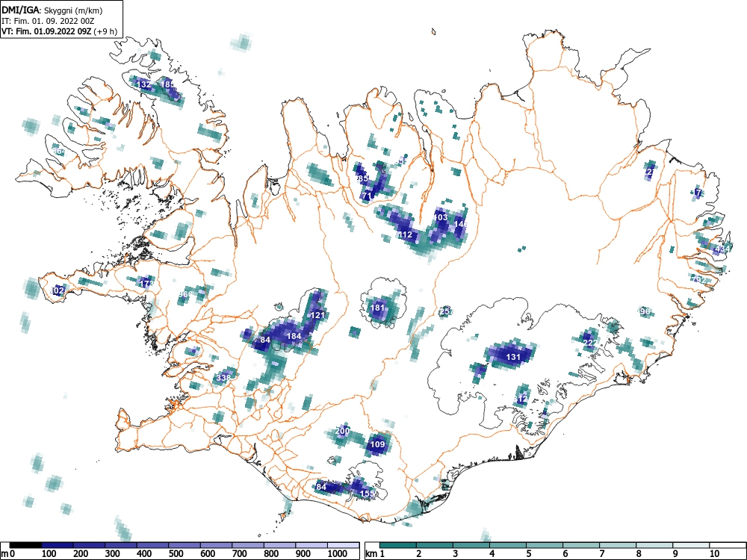Screen dimensions: 747x560
Task: Click the '312' visibility value
Action: [x=521, y=399]
